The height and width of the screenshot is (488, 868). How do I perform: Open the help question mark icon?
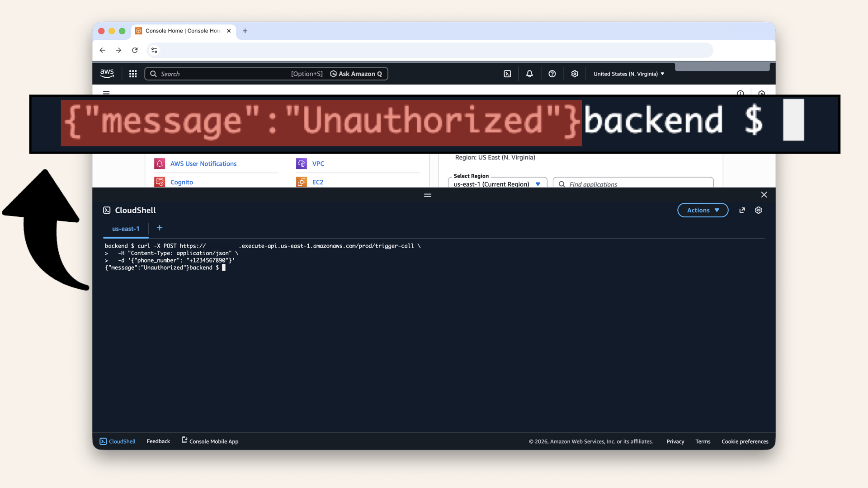click(x=552, y=74)
